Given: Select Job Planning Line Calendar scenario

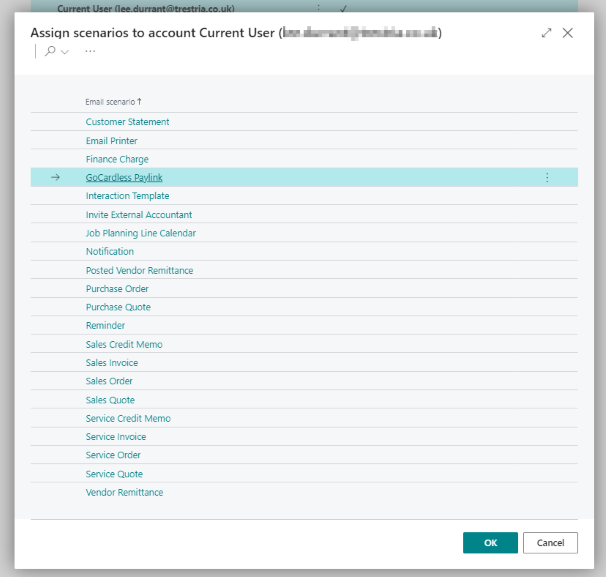Looking at the screenshot, I should pyautogui.click(x=140, y=233).
